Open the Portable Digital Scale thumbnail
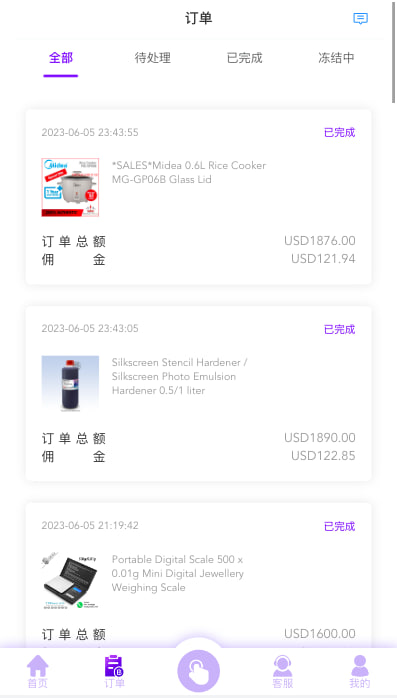This screenshot has width=397, height=698. pos(70,581)
